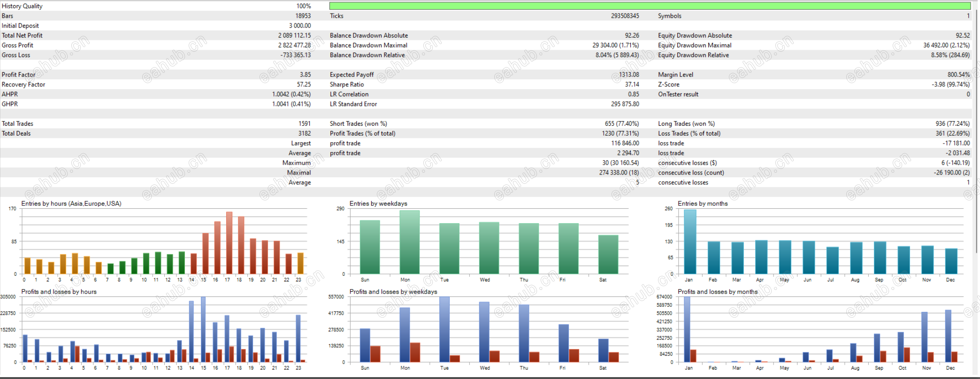Click the Expected Payoff value 1313.08
Screen dimensions: 980x379
click(629, 75)
